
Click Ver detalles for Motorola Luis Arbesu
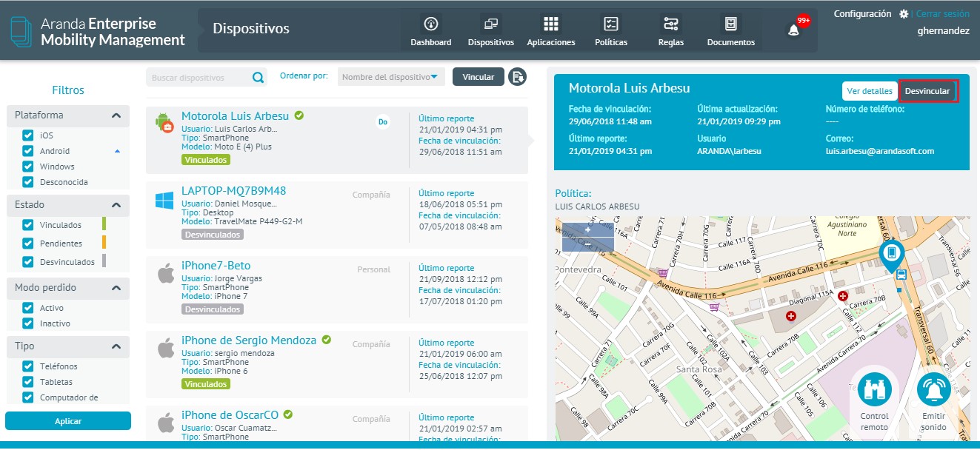point(870,91)
